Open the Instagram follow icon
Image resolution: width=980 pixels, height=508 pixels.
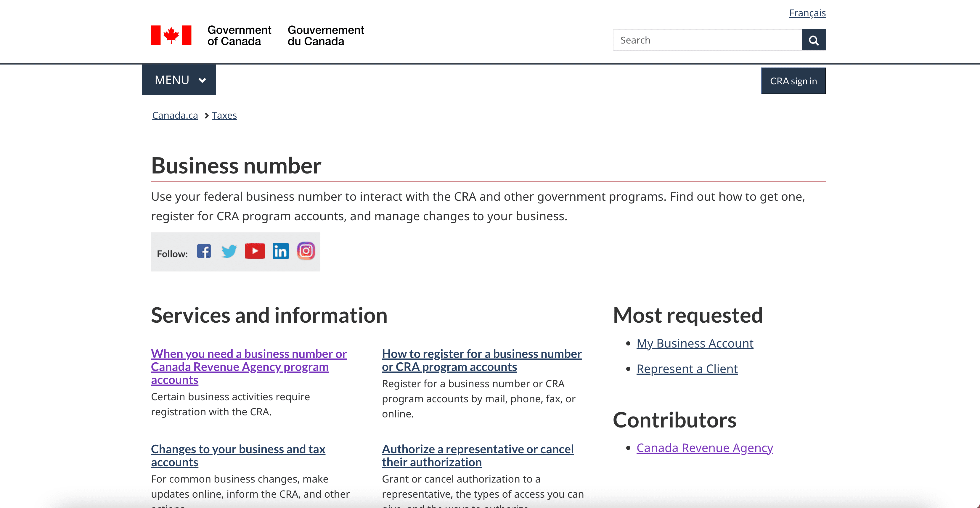[306, 251]
